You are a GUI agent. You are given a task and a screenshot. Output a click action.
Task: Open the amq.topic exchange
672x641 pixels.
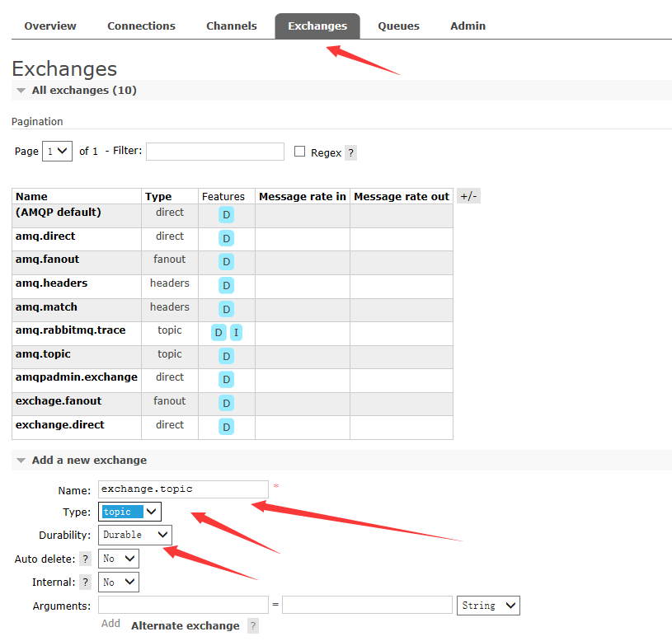pos(43,354)
